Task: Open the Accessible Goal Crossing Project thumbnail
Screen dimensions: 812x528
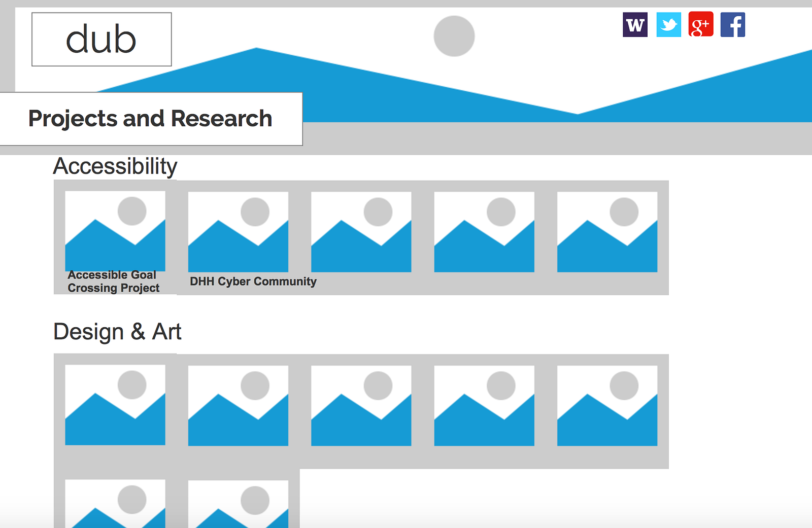Action: [115, 231]
